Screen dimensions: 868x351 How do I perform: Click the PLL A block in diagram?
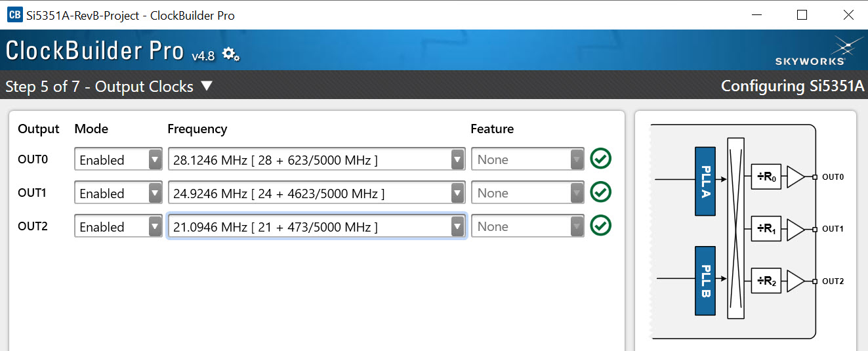705,180
